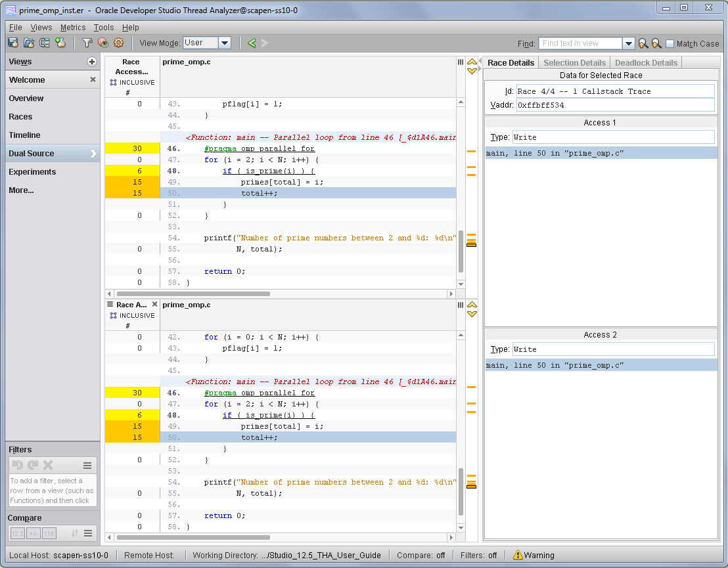
Task: Switch to the Deadlock Details tab
Action: 645,63
